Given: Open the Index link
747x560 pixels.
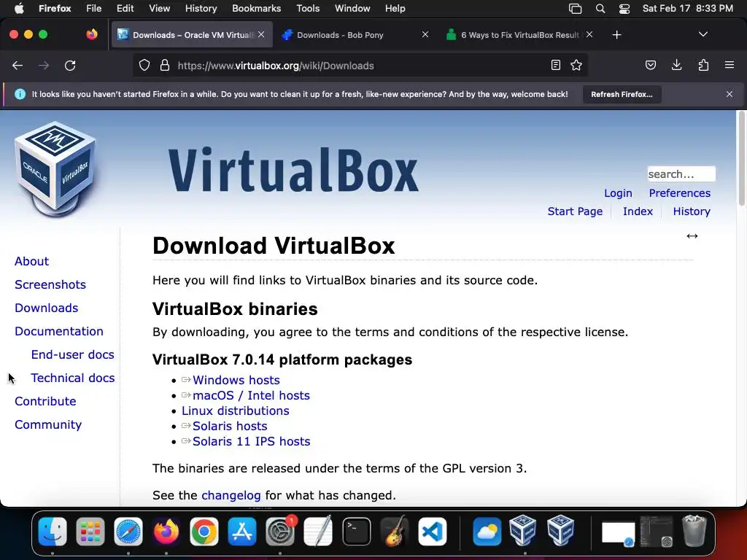Looking at the screenshot, I should point(638,211).
